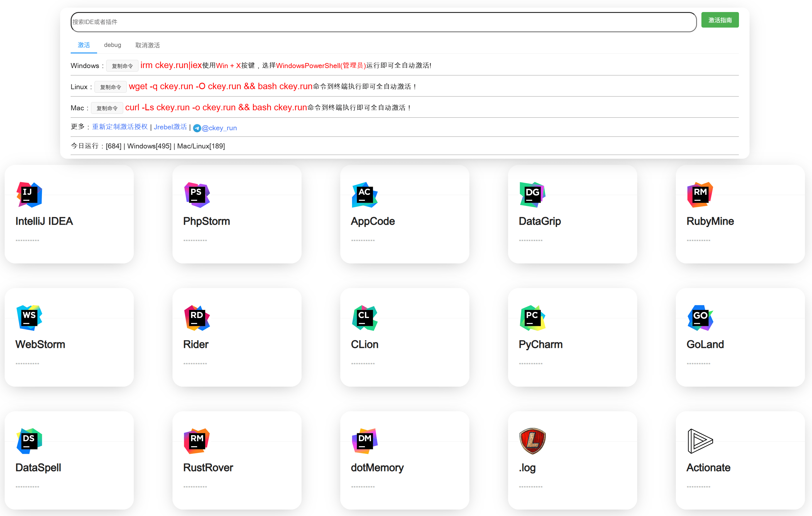Viewport: 812px width, 516px height.
Task: Click the Actionate triangle icon
Action: [700, 441]
